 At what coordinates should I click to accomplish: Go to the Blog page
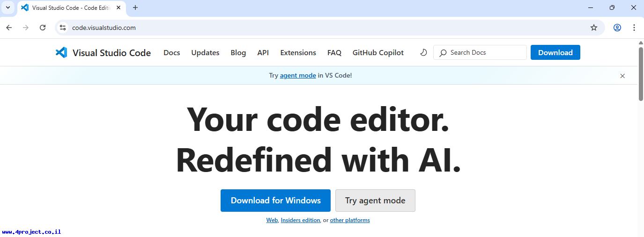(238, 53)
